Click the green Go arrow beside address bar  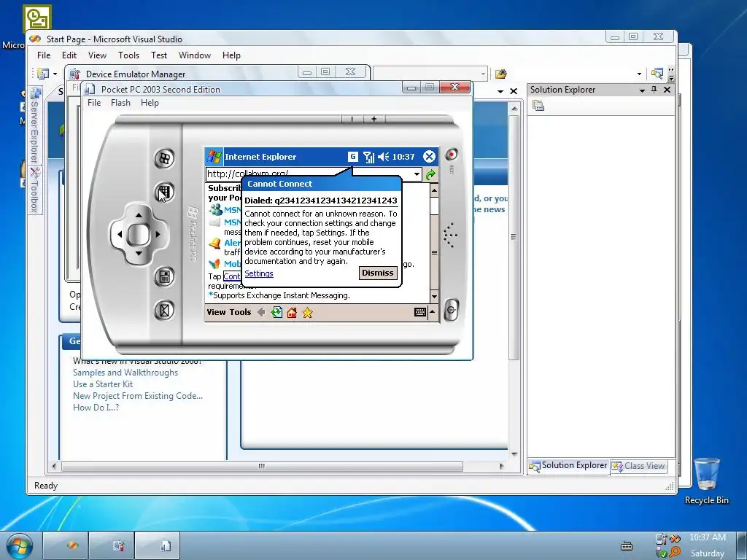pyautogui.click(x=430, y=174)
